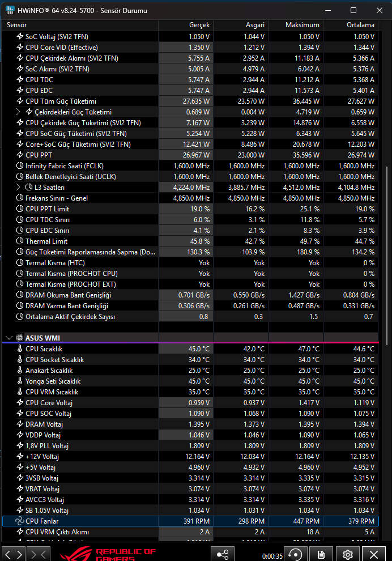Click the shrink columns arrows button
This screenshot has height=561, width=392.
(39, 554)
